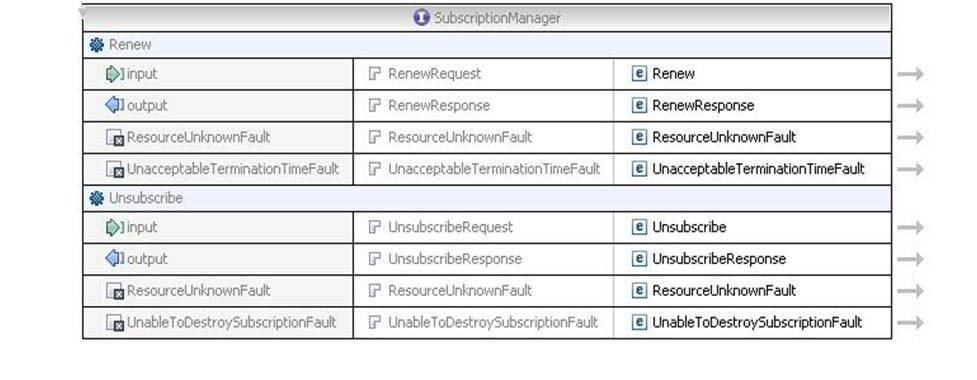This screenshot has width=977, height=380.
Task: Click the ResourceUnknownFault message under Unsubscribe
Action: click(460, 291)
